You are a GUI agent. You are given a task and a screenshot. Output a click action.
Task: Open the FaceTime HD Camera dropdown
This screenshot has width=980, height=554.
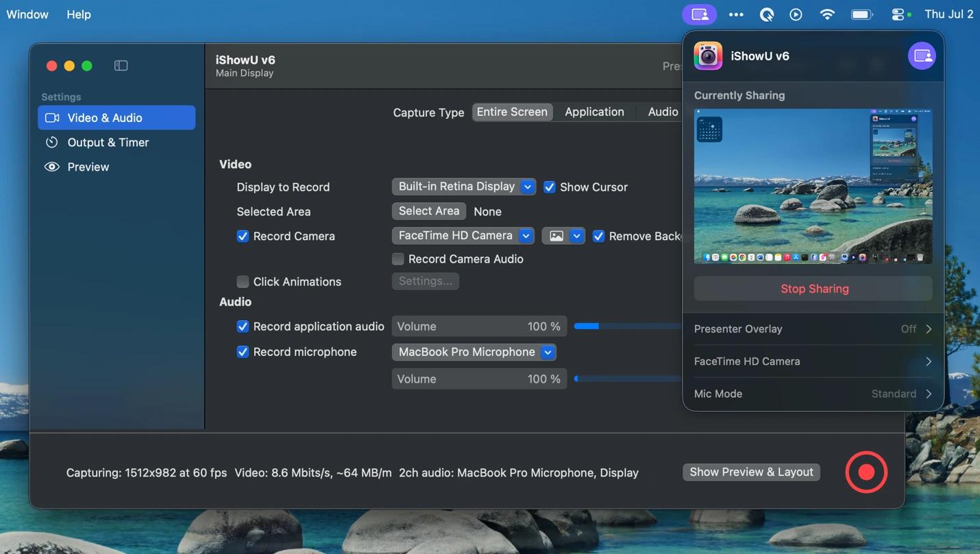[x=463, y=236]
